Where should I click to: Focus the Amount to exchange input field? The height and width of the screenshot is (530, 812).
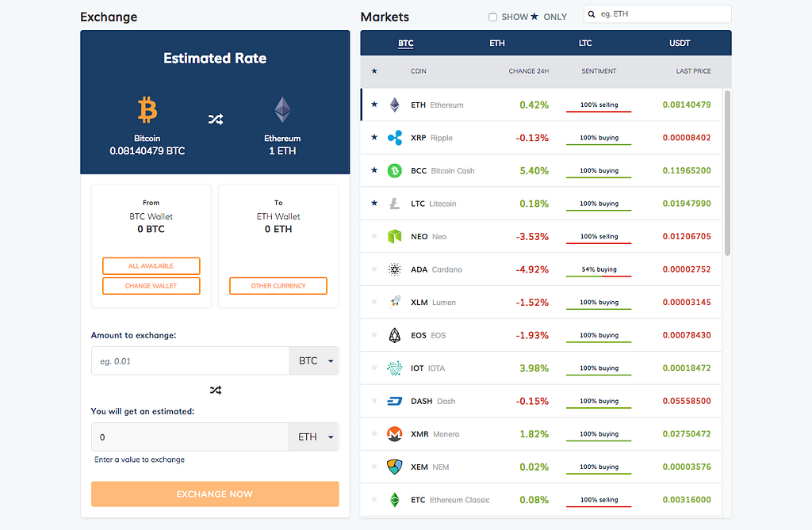click(x=190, y=360)
